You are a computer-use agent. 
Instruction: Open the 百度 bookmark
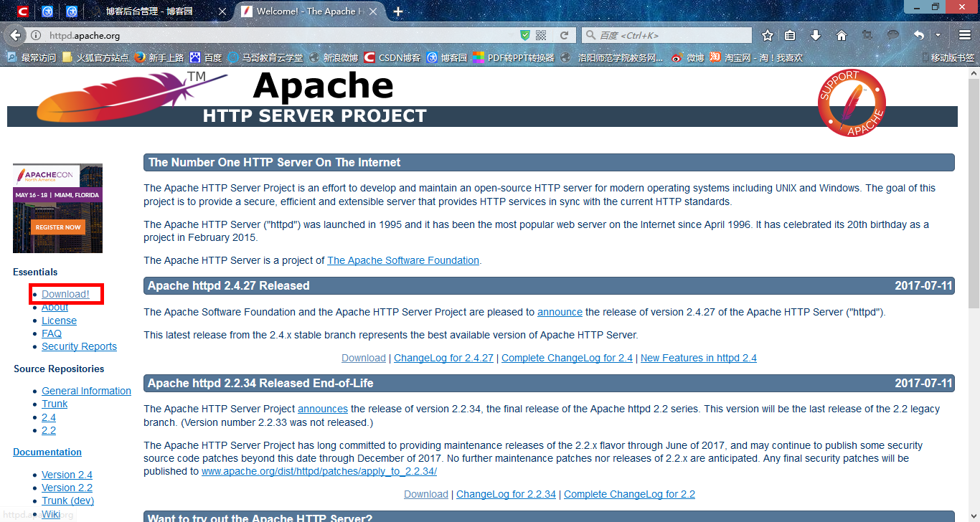[x=206, y=57]
